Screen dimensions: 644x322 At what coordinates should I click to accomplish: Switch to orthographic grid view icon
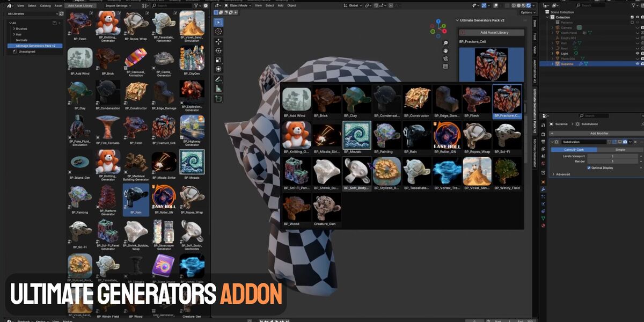[x=445, y=67]
